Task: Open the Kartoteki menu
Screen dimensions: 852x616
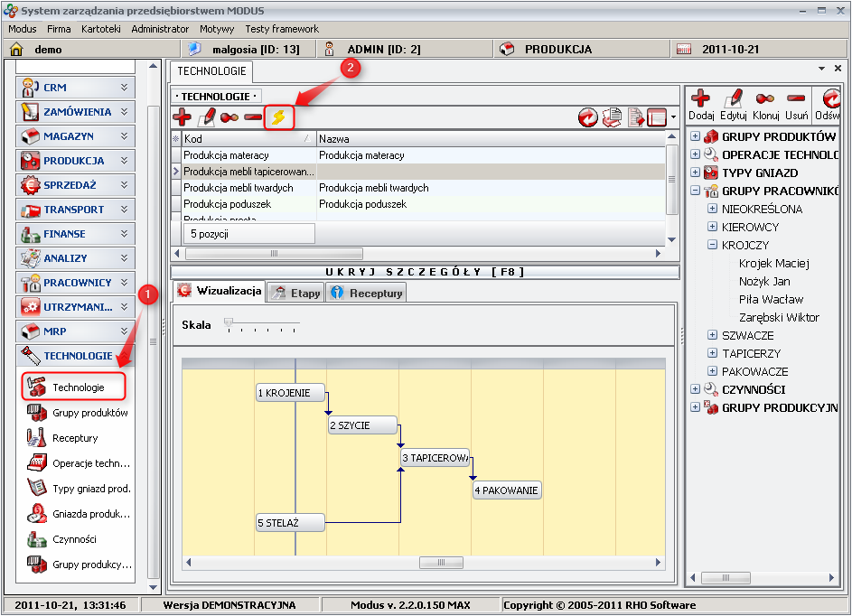Action: pyautogui.click(x=100, y=29)
